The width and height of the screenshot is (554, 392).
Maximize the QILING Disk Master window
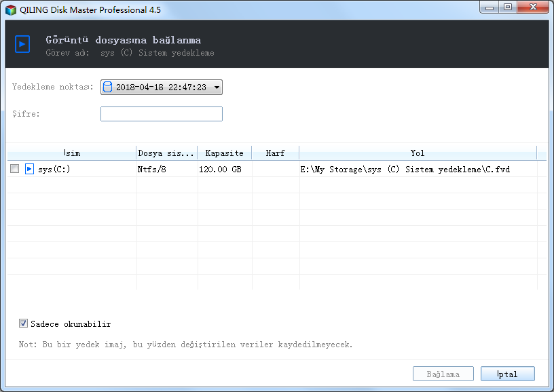click(x=508, y=7)
